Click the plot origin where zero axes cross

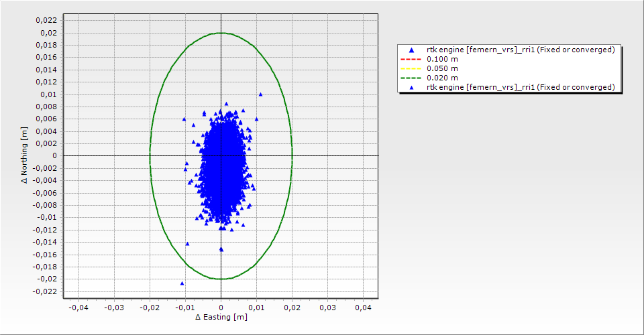221,155
